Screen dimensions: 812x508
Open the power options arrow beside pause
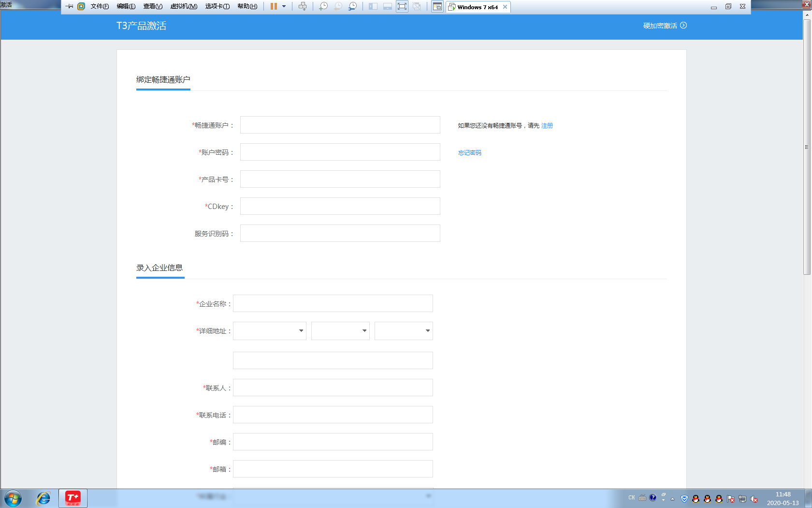[x=284, y=6]
